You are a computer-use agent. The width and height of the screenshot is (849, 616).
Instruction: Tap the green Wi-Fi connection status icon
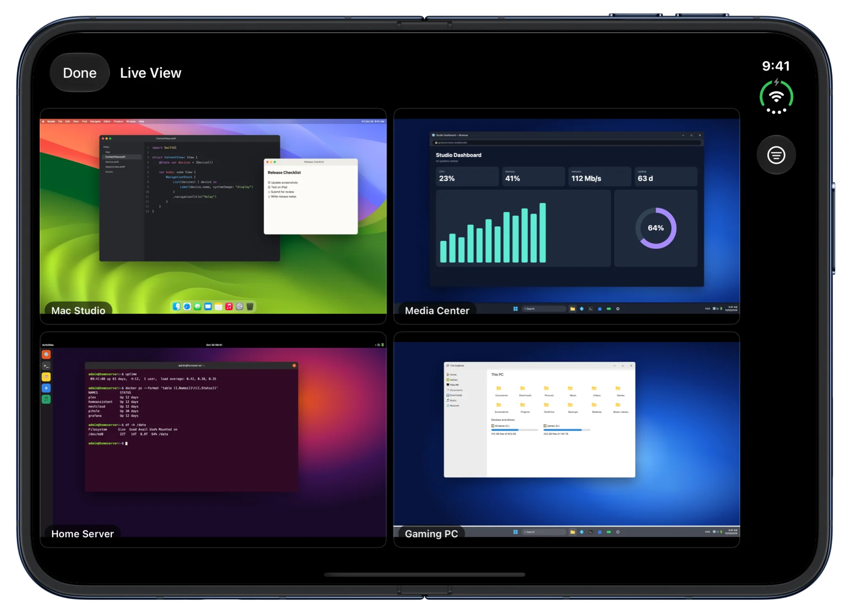point(776,97)
